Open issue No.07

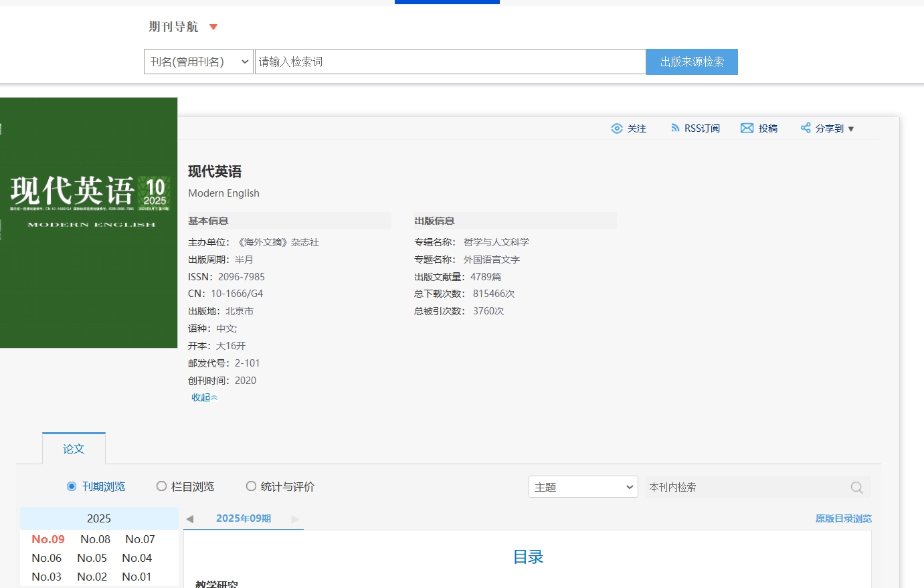tap(140, 539)
